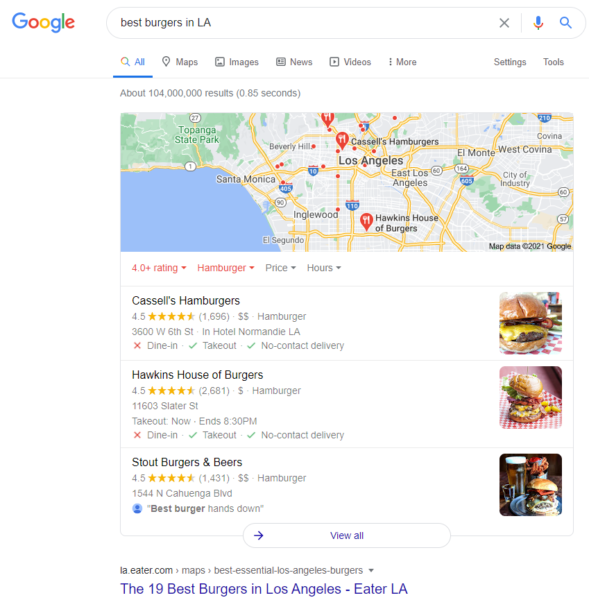Switch to the Maps tab
This screenshot has height=600, width=589.
tap(180, 62)
